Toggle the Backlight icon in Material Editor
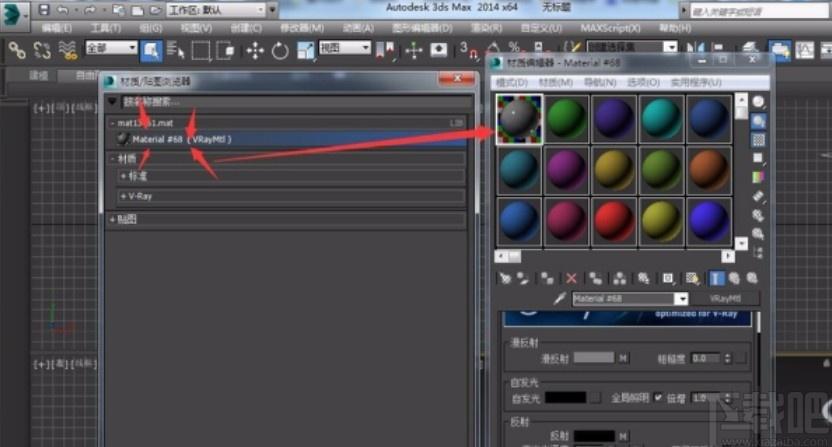This screenshot has height=447, width=832. tap(759, 122)
